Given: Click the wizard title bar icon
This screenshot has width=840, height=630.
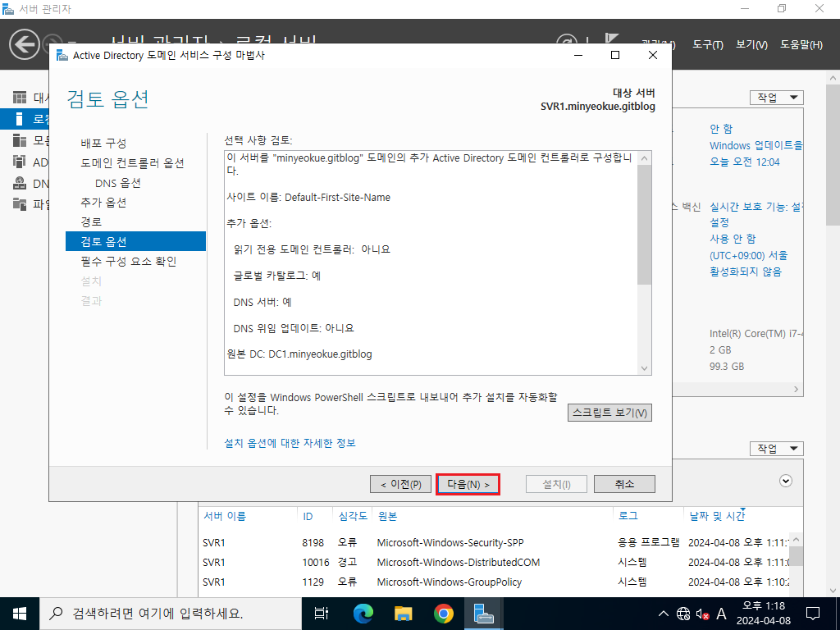Looking at the screenshot, I should click(x=62, y=55).
